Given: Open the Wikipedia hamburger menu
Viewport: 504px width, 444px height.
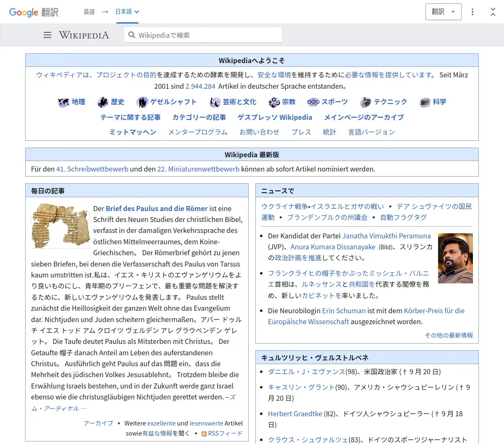Looking at the screenshot, I should (x=47, y=35).
